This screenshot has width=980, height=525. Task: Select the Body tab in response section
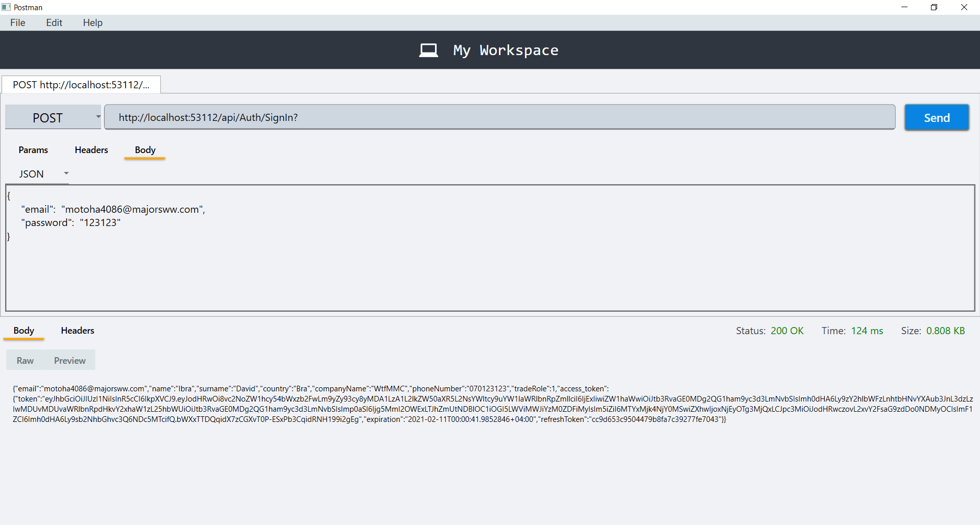pyautogui.click(x=23, y=330)
